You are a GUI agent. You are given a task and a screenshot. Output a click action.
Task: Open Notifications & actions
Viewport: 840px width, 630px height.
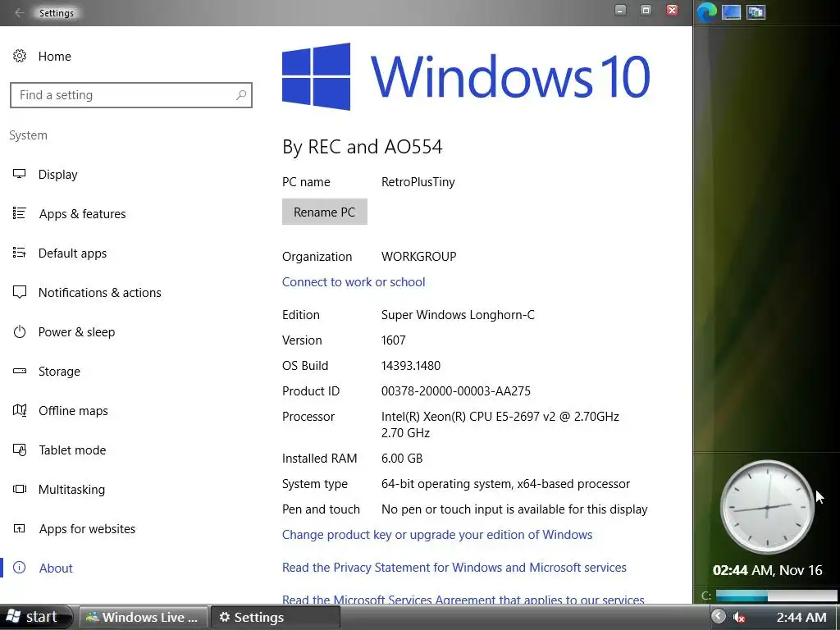tap(99, 293)
